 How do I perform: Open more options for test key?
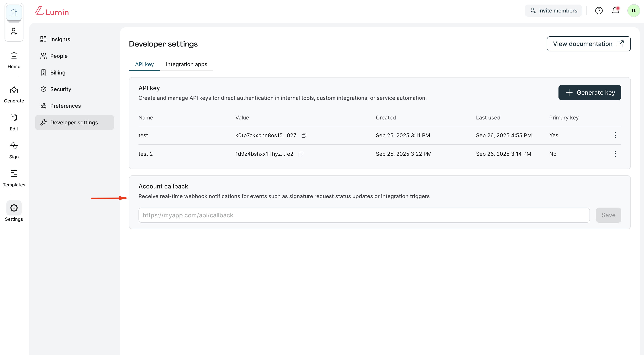point(615,135)
